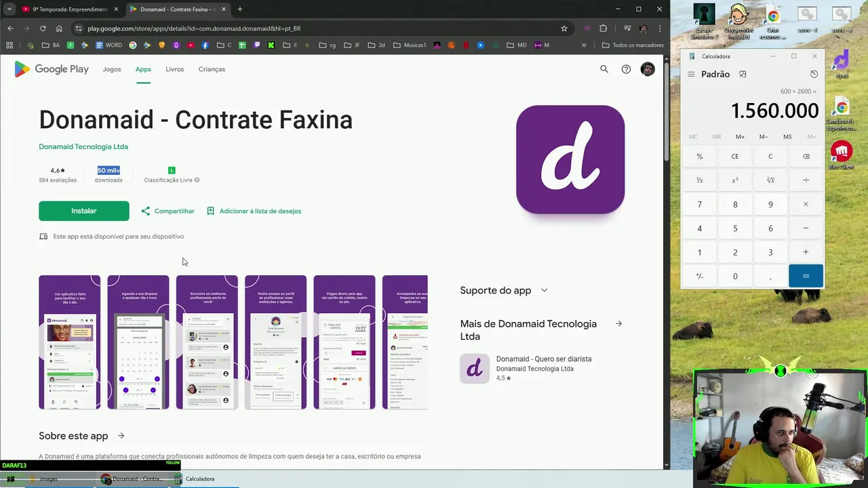This screenshot has width=868, height=488.
Task: Go to the Chrome home page icon
Action: point(59,28)
